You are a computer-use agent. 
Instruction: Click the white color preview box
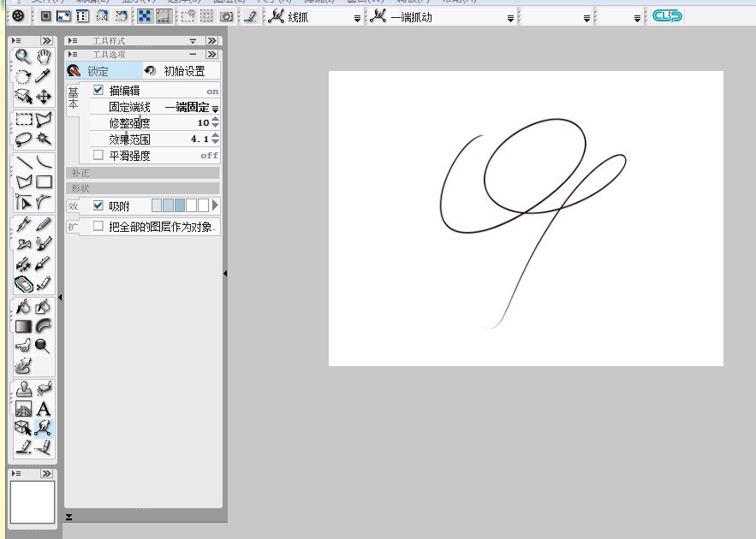(x=33, y=502)
